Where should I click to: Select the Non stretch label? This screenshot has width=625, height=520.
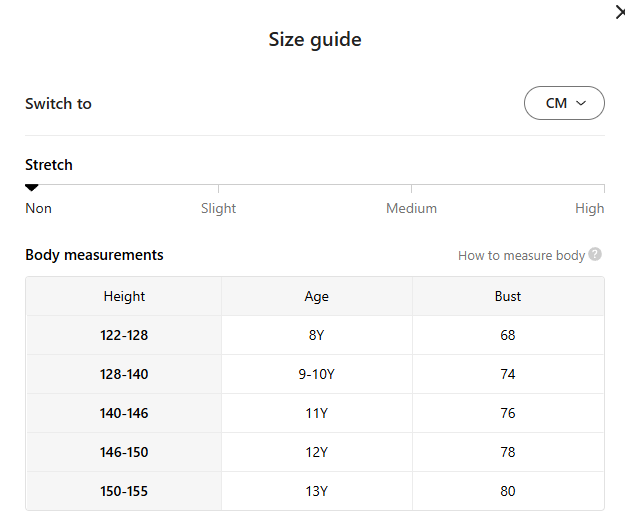pyautogui.click(x=38, y=208)
